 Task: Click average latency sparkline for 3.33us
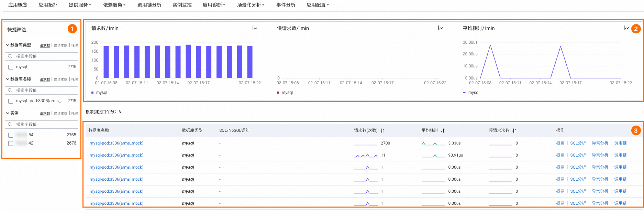coord(433,143)
